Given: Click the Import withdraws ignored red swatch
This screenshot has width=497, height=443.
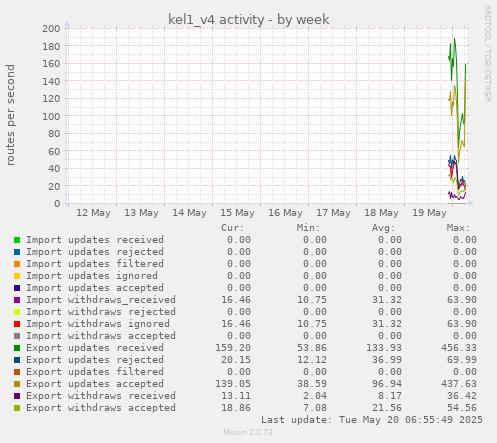Looking at the screenshot, I should click(x=17, y=324).
